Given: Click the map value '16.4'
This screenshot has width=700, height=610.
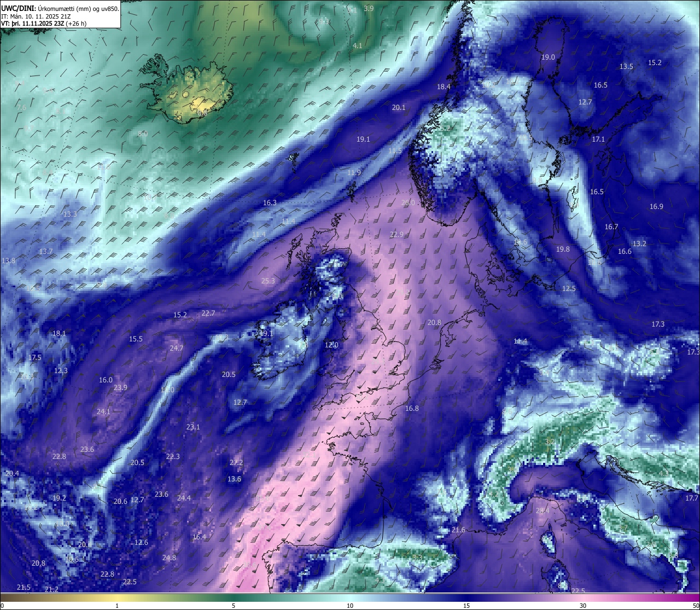Looking at the screenshot, I should click(199, 537).
